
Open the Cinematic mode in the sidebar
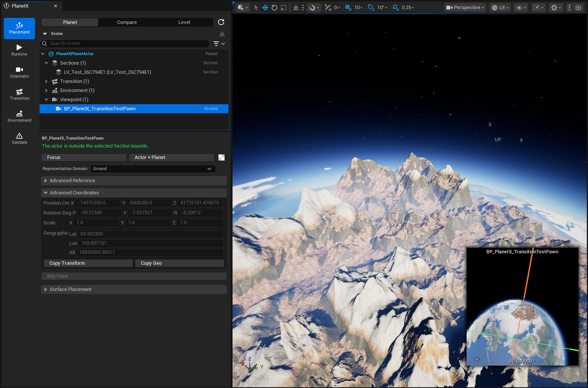pyautogui.click(x=19, y=72)
